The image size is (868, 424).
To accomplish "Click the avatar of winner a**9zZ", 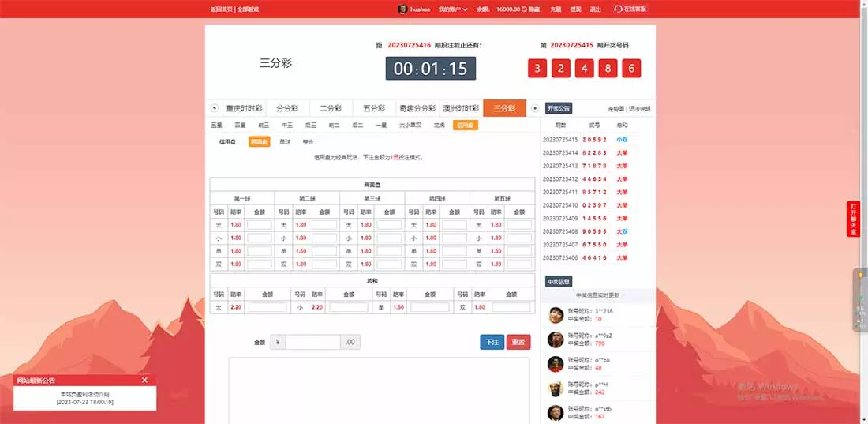I will pos(556,339).
